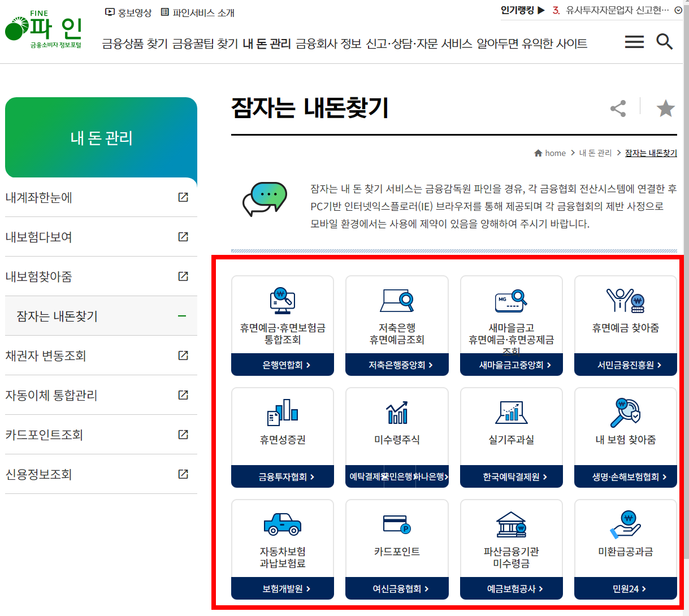The width and height of the screenshot is (689, 616).
Task: Click the page vertical scrollbar
Action: coord(686,283)
